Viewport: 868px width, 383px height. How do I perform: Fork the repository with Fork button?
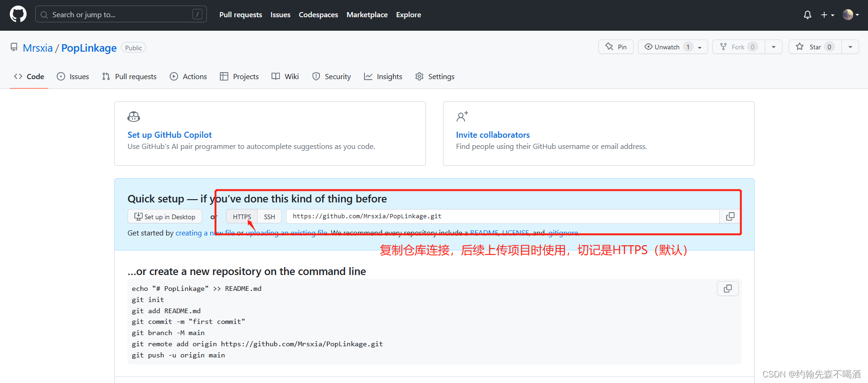coord(739,47)
